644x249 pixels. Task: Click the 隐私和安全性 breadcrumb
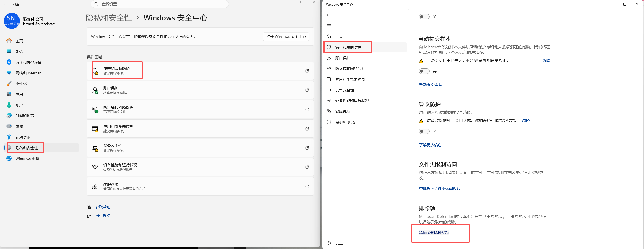click(x=109, y=18)
